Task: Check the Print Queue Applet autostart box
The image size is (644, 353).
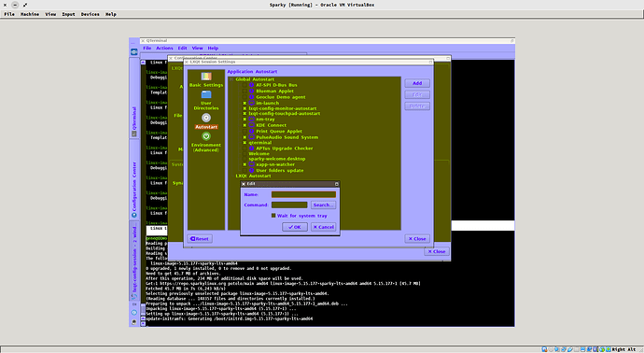Action: (245, 132)
